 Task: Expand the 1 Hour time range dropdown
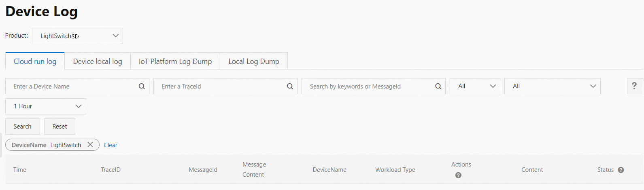pos(46,106)
